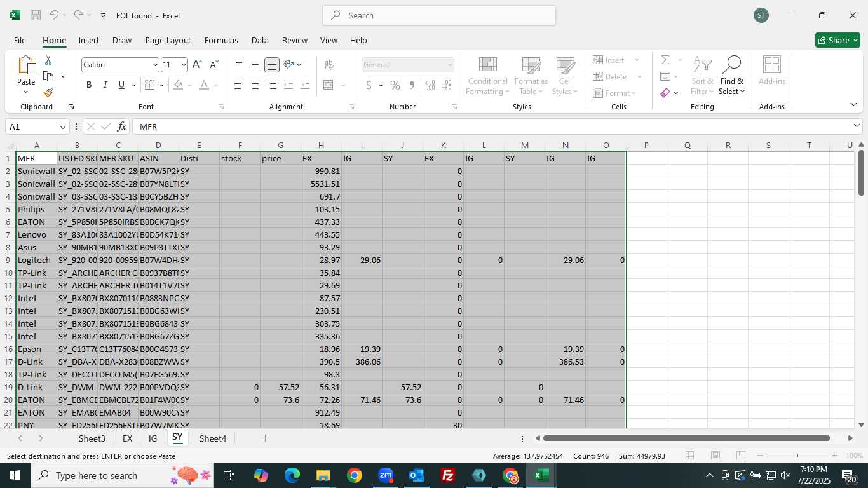Switch to the Page Layout tab
Viewport: 868px width, 488px height.
[168, 40]
